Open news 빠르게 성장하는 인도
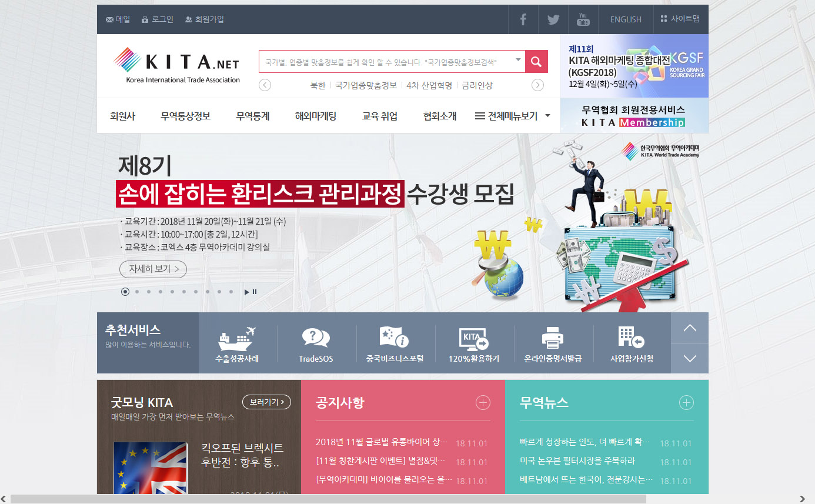The width and height of the screenshot is (815, 504). [584, 442]
